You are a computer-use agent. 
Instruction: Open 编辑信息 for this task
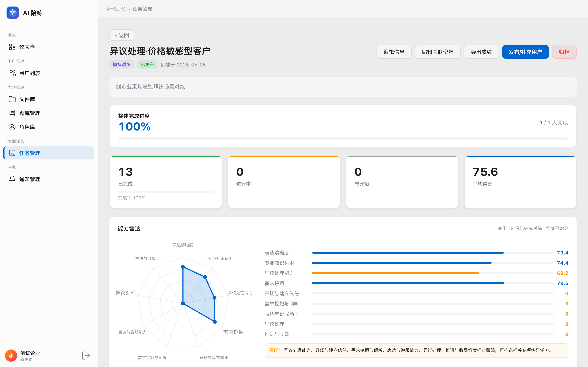click(x=394, y=52)
